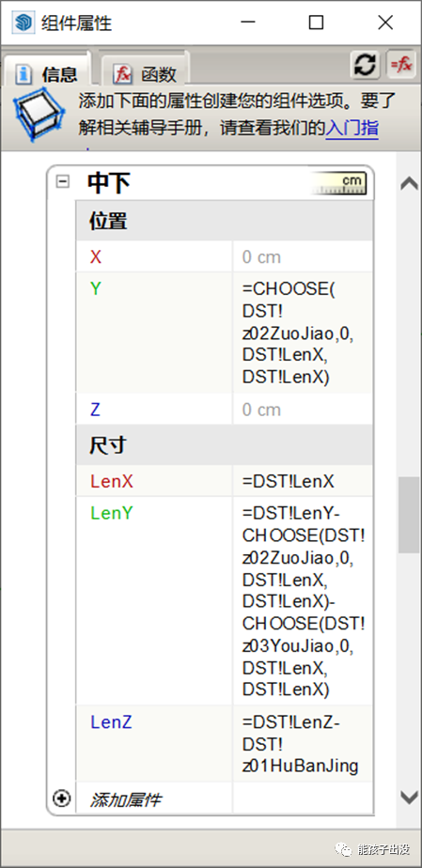422x868 pixels.
Task: Click the scroll down arrow
Action: coord(409,798)
